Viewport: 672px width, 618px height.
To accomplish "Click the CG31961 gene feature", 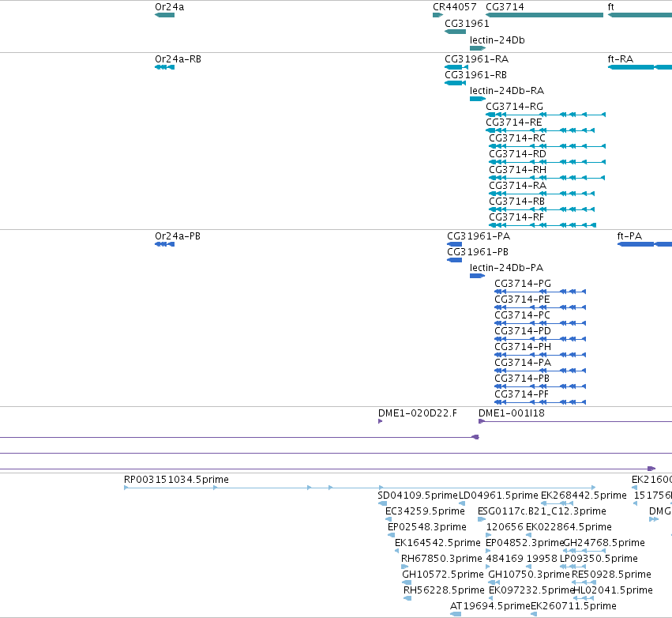I will tap(455, 32).
